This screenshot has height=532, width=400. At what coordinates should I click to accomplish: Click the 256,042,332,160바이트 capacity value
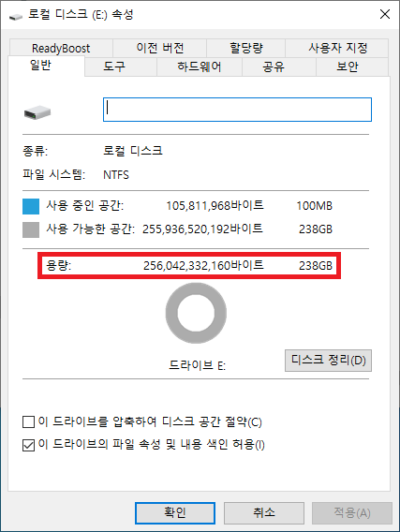pyautogui.click(x=203, y=265)
